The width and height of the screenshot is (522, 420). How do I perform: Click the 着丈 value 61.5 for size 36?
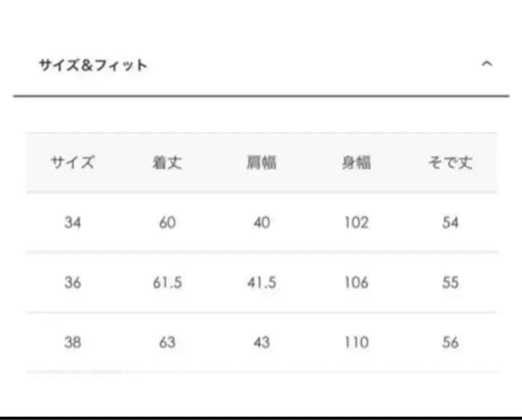167,283
